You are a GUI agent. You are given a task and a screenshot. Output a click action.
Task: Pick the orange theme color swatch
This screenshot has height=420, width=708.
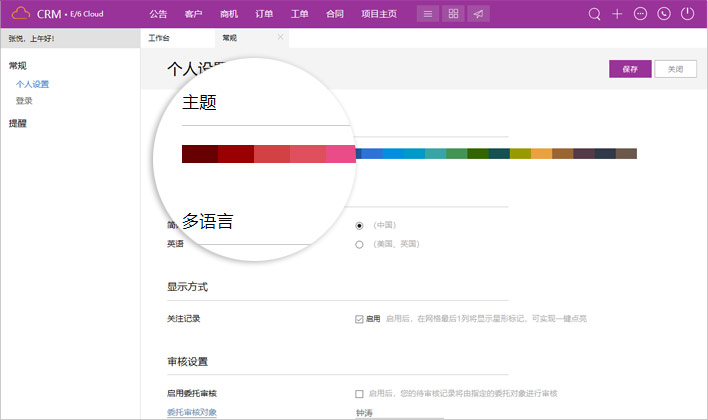[541, 154]
